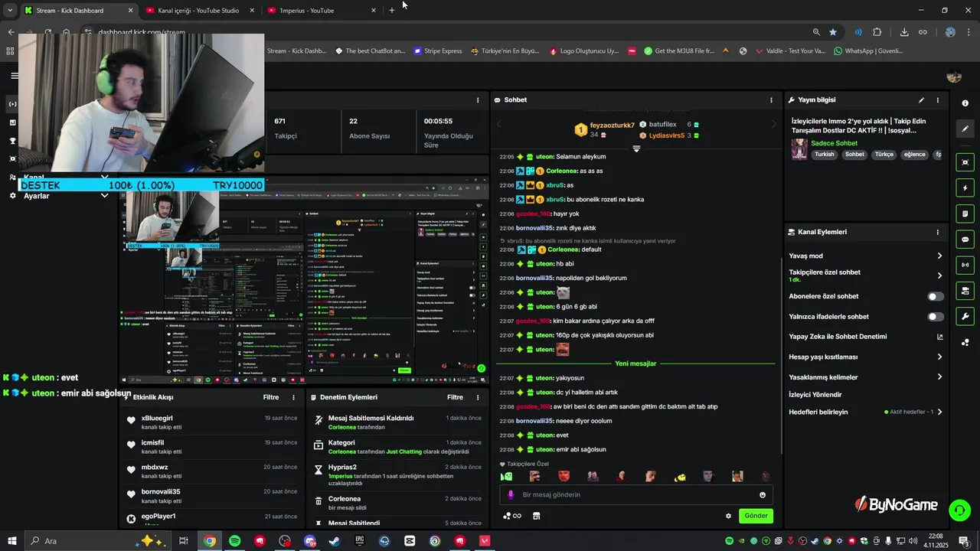Viewport: 980px width, 551px height.
Task: Expand Yavaş mod options
Action: point(939,256)
